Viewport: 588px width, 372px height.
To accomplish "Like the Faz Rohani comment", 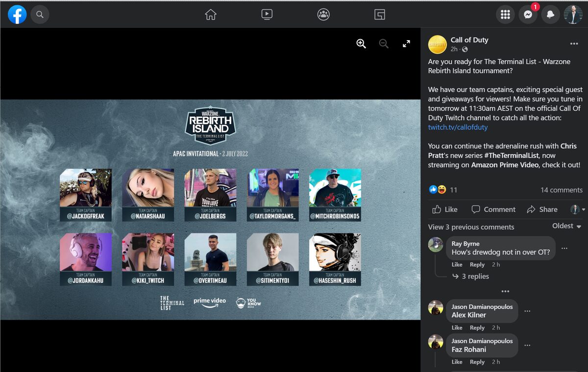I will click(457, 362).
